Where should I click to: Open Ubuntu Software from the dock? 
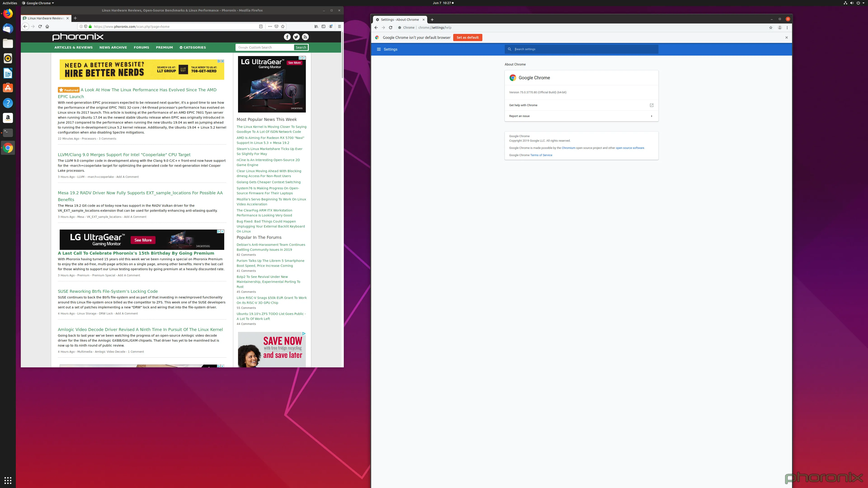[8, 88]
